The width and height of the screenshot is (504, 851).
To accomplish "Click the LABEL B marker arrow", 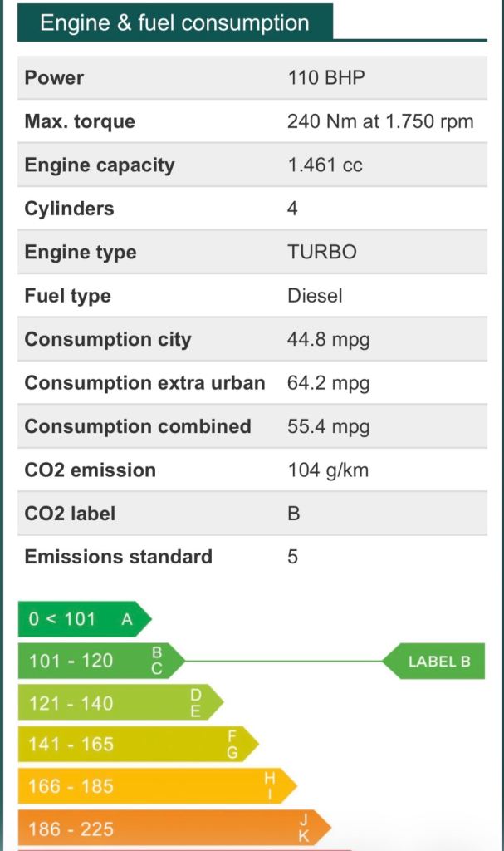I will click(x=433, y=661).
